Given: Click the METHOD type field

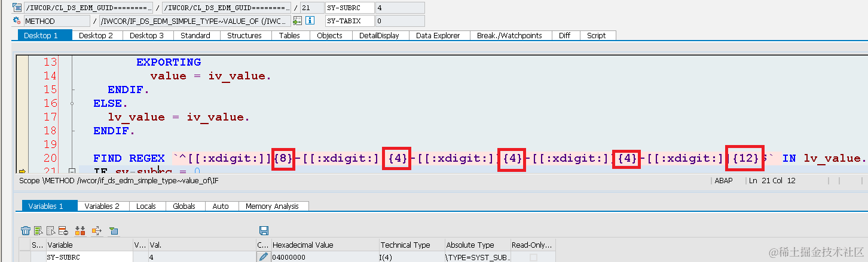Looking at the screenshot, I should coord(56,21).
